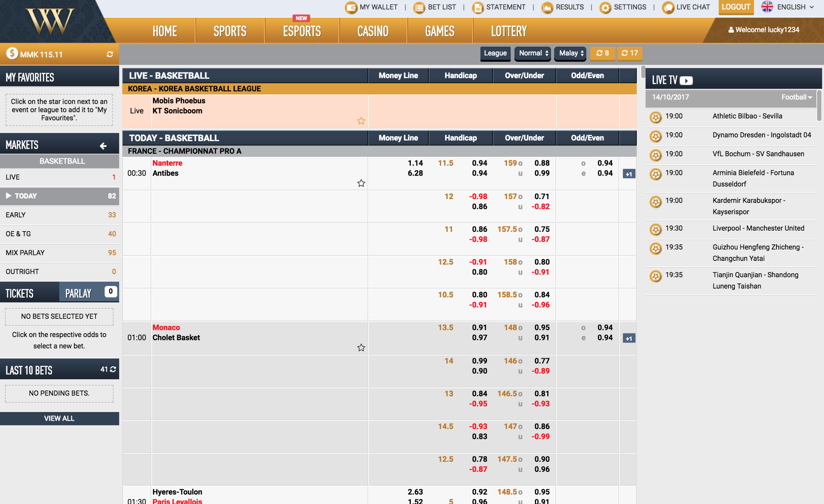Go to the Casino menu tab
Viewport: 824px width, 504px height.
coord(372,31)
